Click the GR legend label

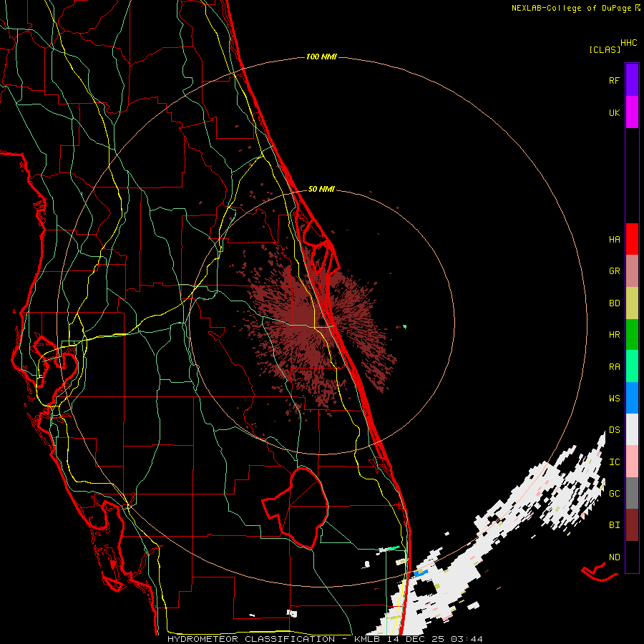click(x=614, y=271)
